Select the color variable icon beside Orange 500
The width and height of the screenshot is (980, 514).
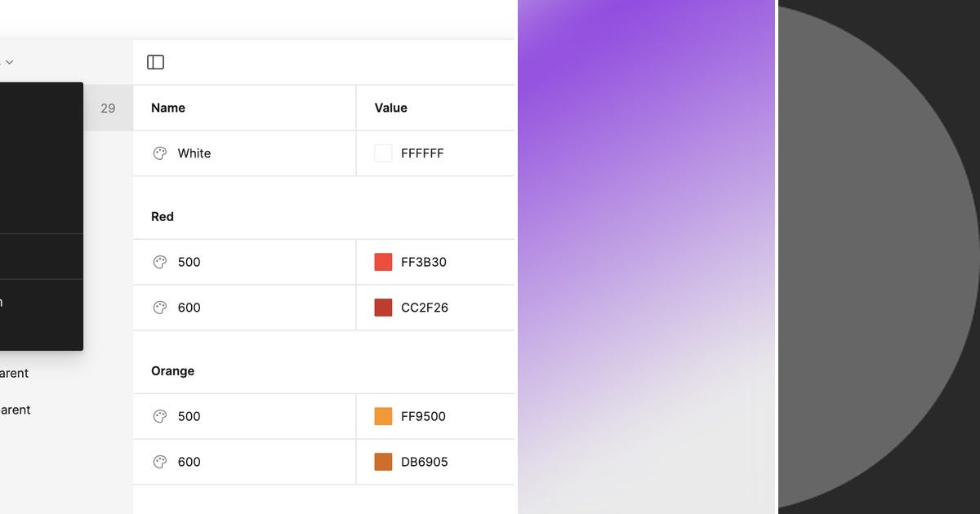point(160,416)
